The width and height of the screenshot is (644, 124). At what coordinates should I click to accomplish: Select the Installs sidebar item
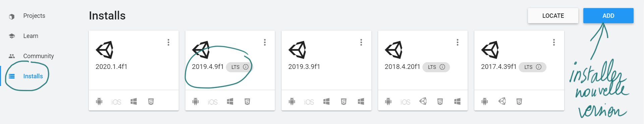click(33, 76)
